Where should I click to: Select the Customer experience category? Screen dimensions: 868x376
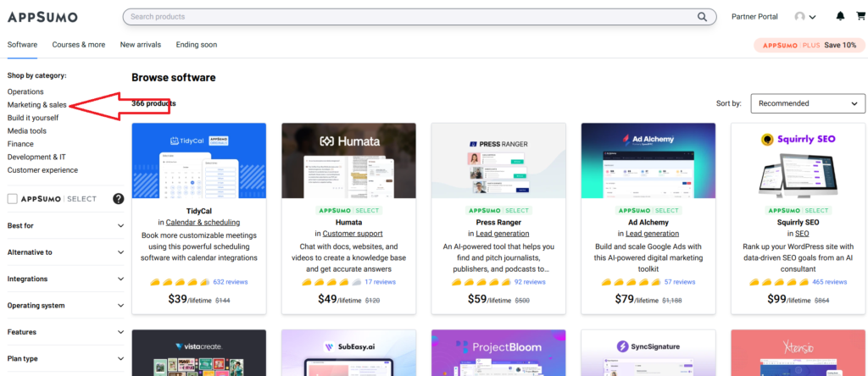[x=42, y=170]
